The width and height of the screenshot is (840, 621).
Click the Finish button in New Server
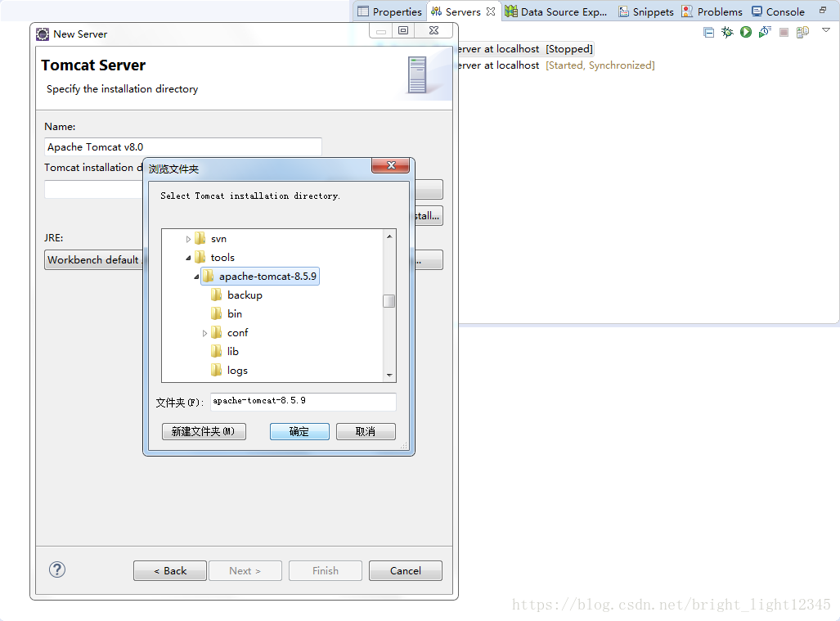click(x=326, y=570)
